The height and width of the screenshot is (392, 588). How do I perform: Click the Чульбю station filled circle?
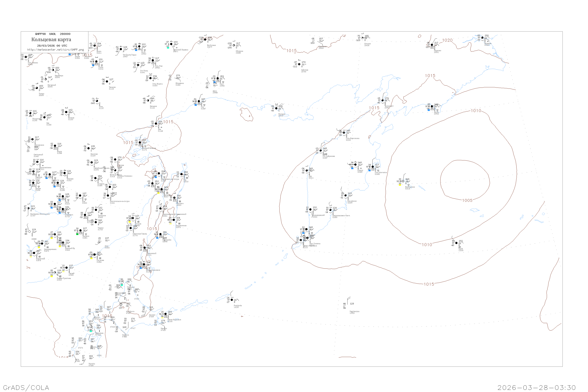coord(107,82)
